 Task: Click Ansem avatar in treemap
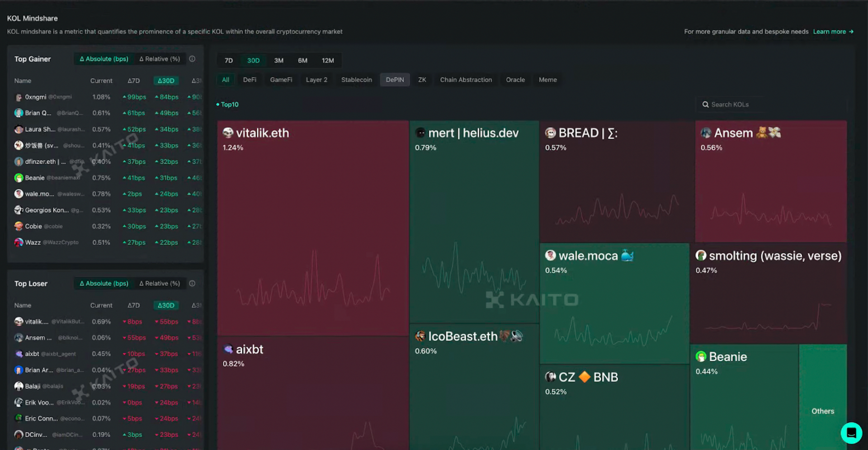pos(706,133)
